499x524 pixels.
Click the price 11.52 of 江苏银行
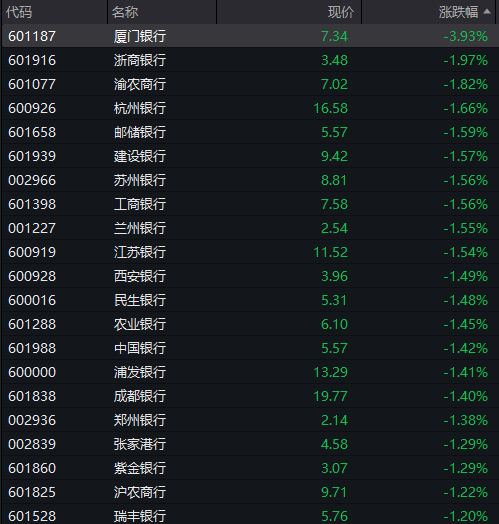point(331,252)
